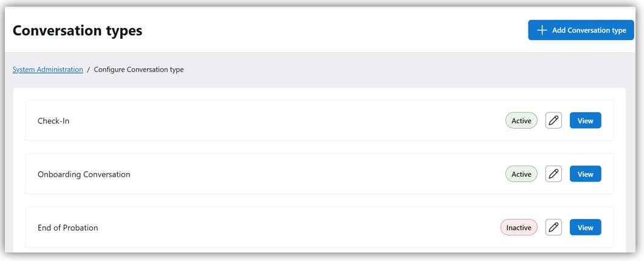View the Check-In conversation type
The width and height of the screenshot is (644, 261).
pos(585,121)
